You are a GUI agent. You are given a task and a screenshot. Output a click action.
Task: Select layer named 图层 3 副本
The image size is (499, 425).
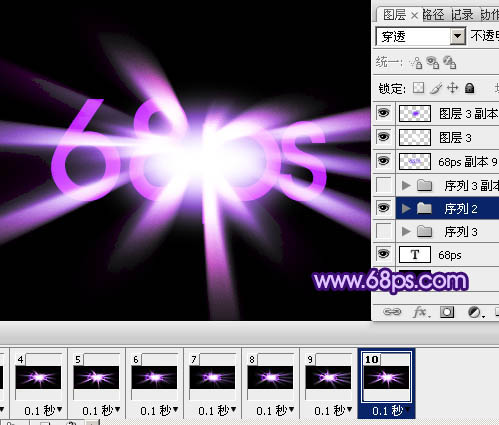(x=468, y=114)
